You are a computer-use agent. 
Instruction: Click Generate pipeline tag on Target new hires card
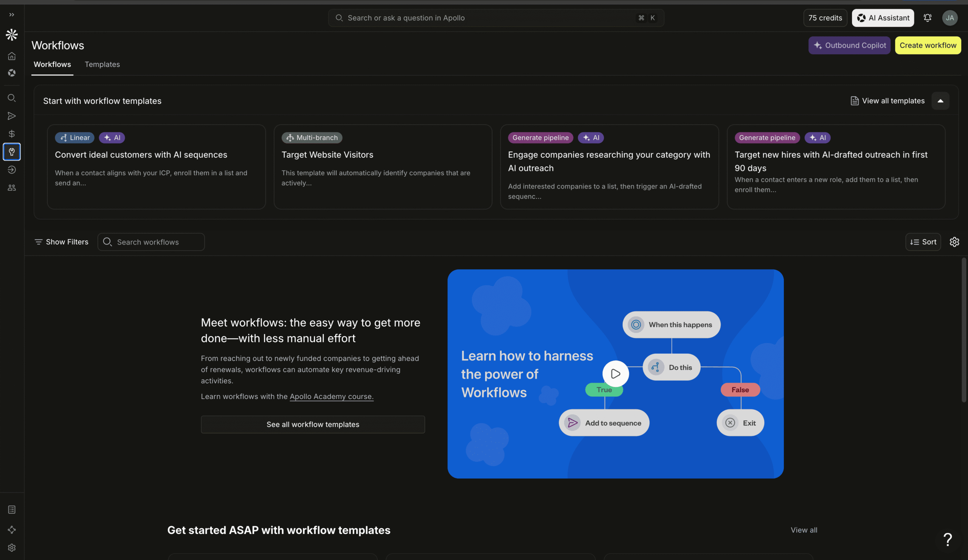pos(767,138)
